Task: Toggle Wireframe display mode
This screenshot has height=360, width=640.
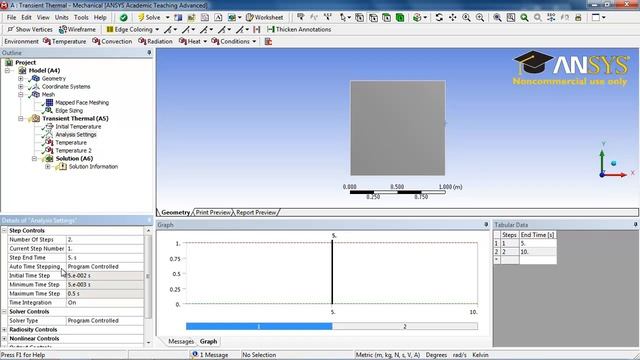Action: click(x=77, y=29)
